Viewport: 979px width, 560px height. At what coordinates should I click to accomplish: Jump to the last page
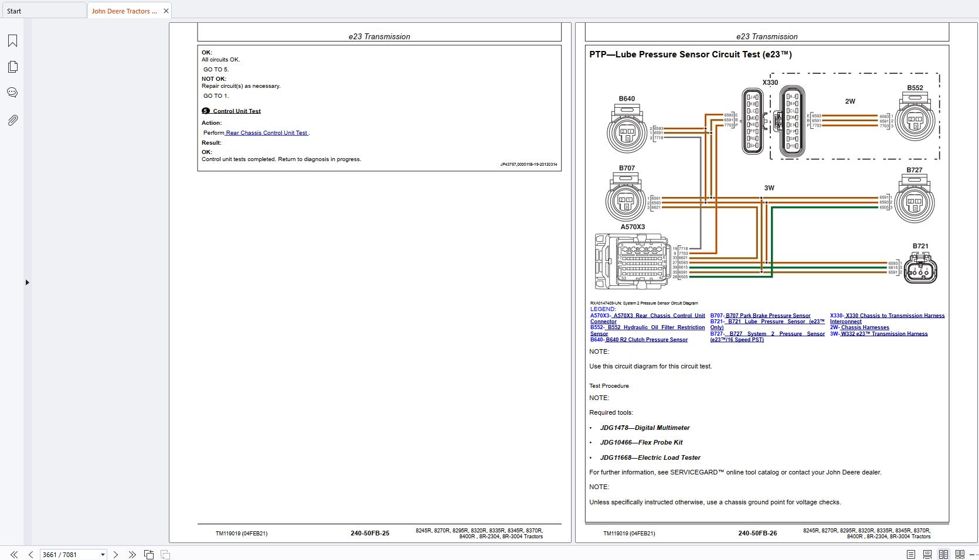(132, 554)
